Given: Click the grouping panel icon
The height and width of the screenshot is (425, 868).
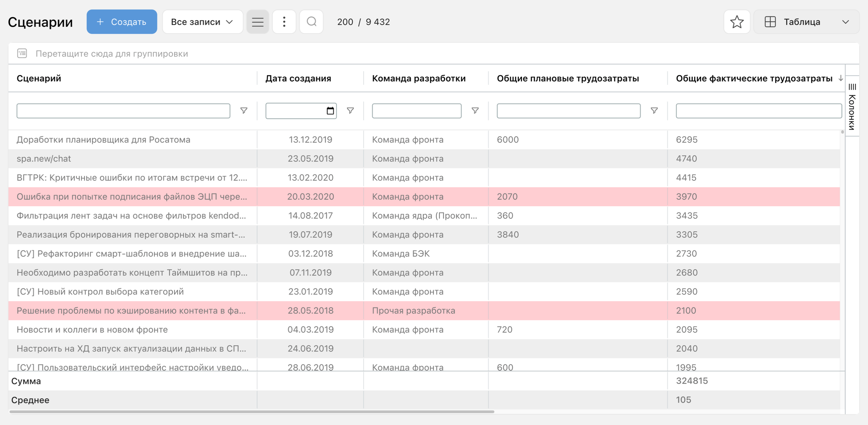Looking at the screenshot, I should click(22, 53).
